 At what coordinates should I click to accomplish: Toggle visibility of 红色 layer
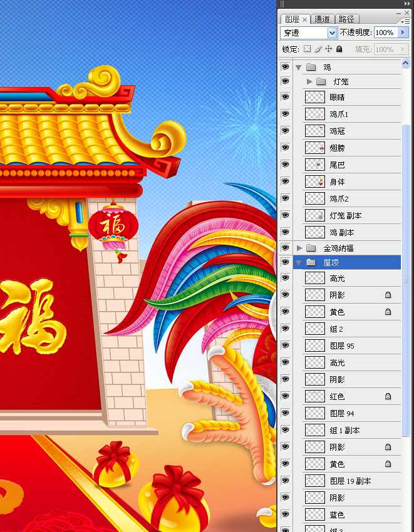click(285, 396)
